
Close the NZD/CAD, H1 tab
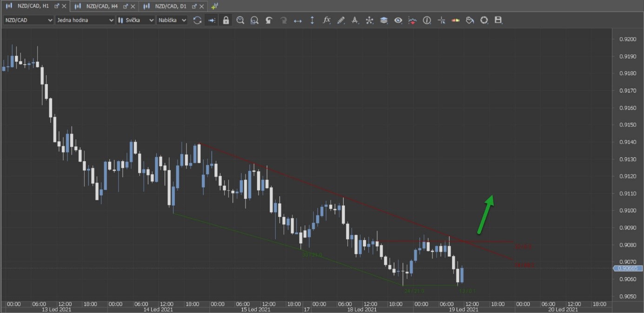(64, 6)
